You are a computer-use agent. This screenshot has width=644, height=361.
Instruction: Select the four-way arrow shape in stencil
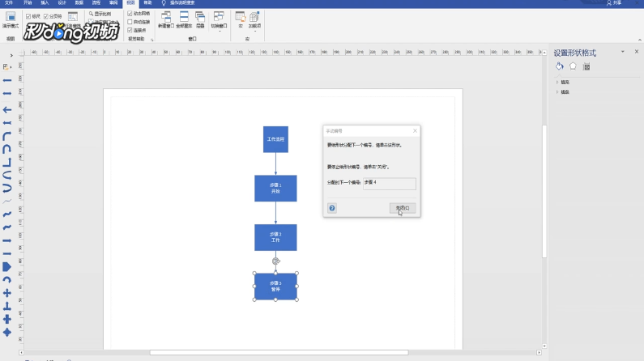(x=7, y=293)
